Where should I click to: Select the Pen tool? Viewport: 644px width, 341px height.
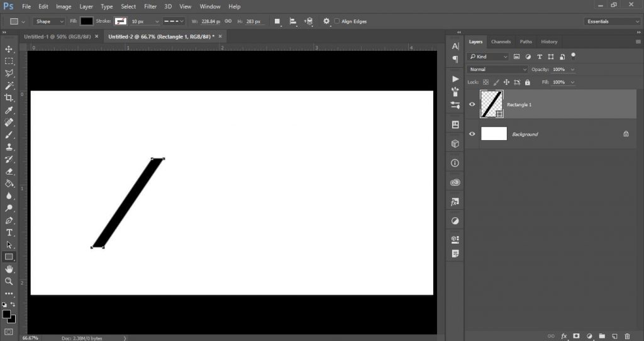(9, 220)
